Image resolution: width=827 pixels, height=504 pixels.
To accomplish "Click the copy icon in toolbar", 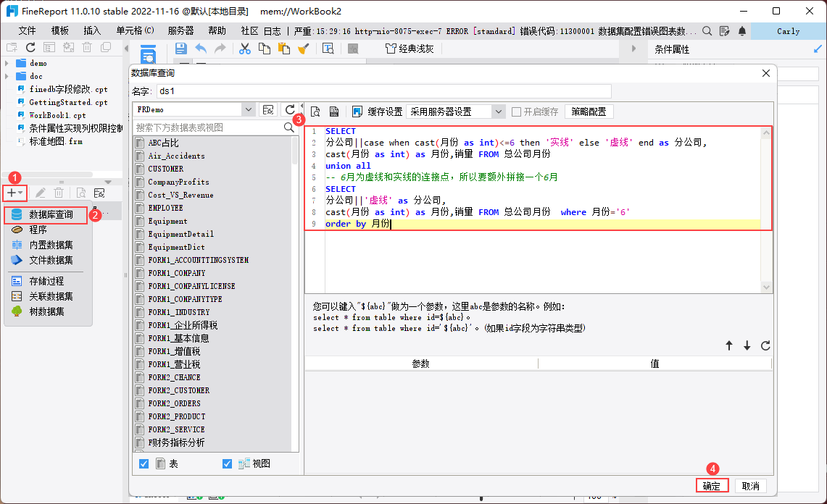I will click(x=265, y=49).
